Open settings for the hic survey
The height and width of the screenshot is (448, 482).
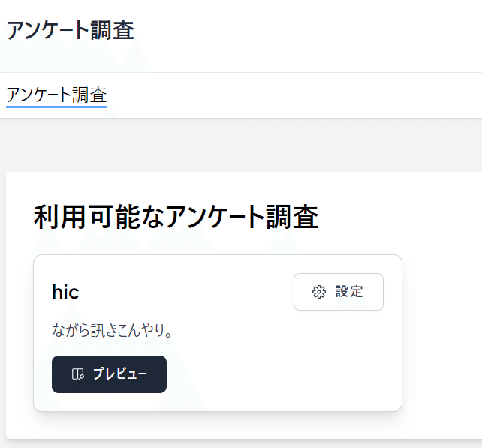[x=339, y=292]
